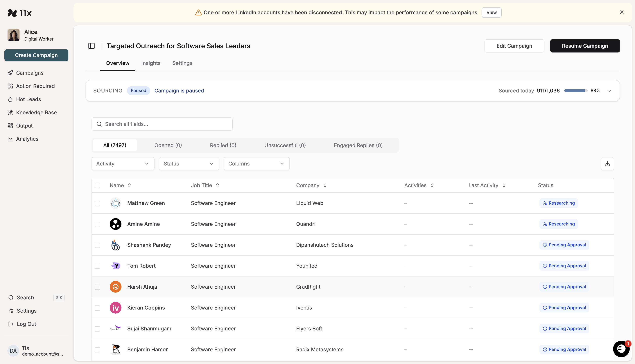Click the sourcing progress bar
Image resolution: width=635 pixels, height=364 pixels.
coord(575,91)
